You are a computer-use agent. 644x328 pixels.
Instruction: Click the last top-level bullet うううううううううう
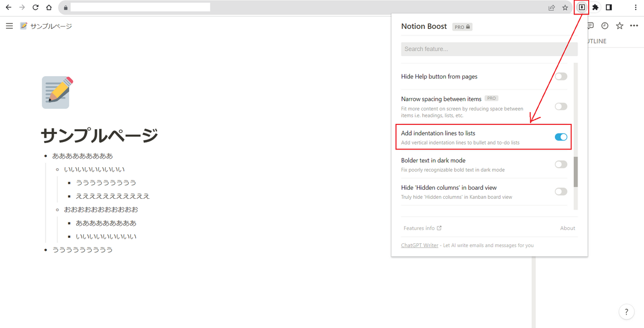click(x=83, y=250)
